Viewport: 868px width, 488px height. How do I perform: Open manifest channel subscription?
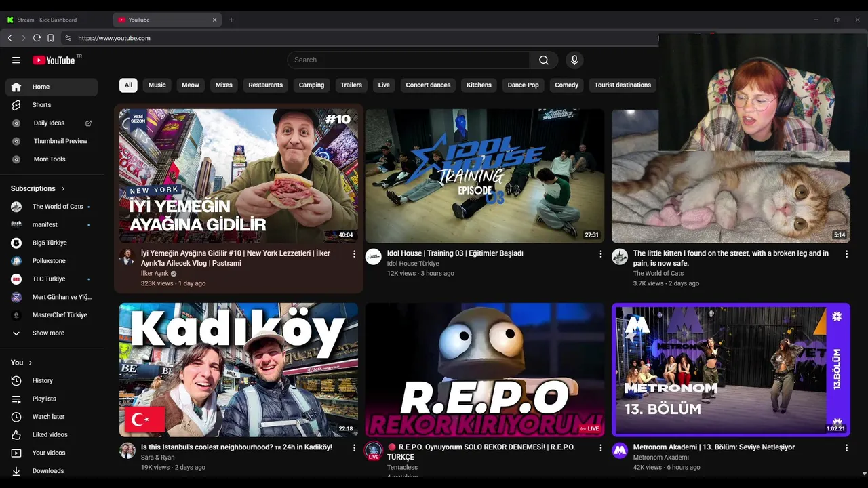tap(52, 224)
